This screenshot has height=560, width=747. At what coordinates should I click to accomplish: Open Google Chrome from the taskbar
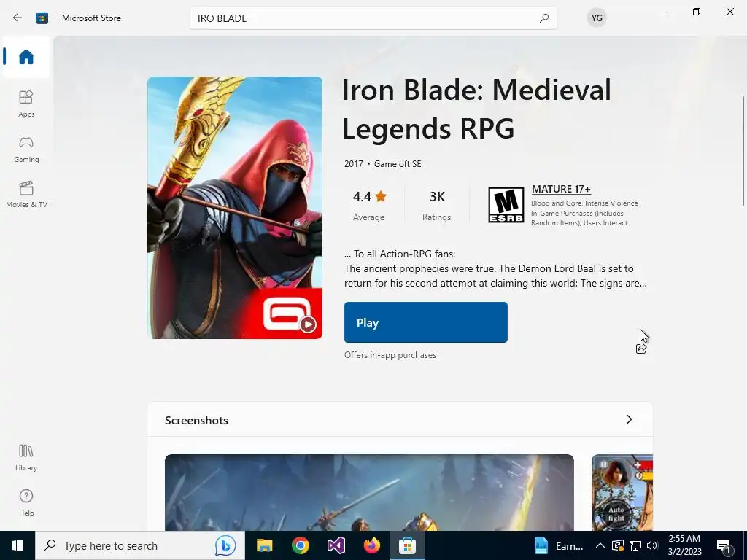click(300, 545)
